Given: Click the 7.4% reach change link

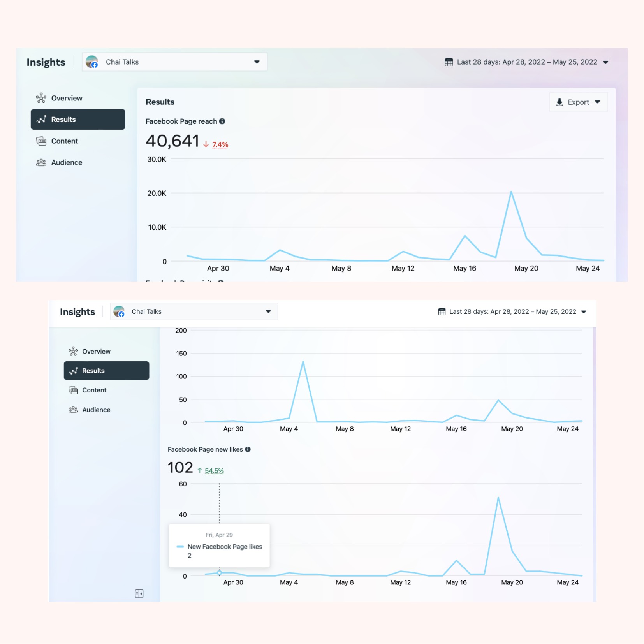Looking at the screenshot, I should pos(220,144).
